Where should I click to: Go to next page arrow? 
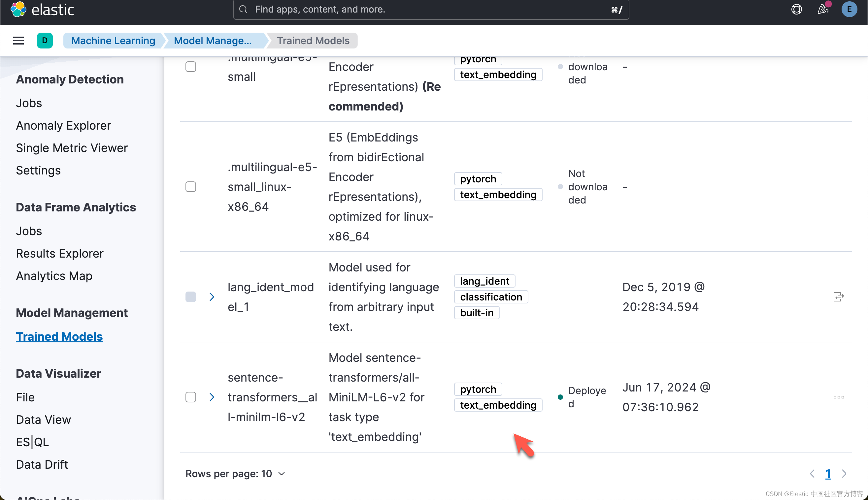[844, 474]
